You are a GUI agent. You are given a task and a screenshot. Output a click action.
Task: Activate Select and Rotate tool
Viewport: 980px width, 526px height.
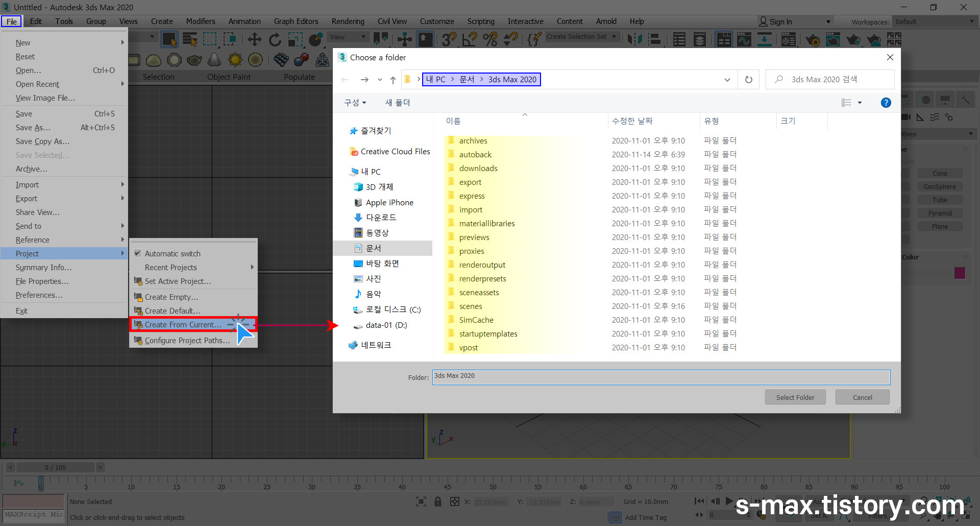point(275,39)
